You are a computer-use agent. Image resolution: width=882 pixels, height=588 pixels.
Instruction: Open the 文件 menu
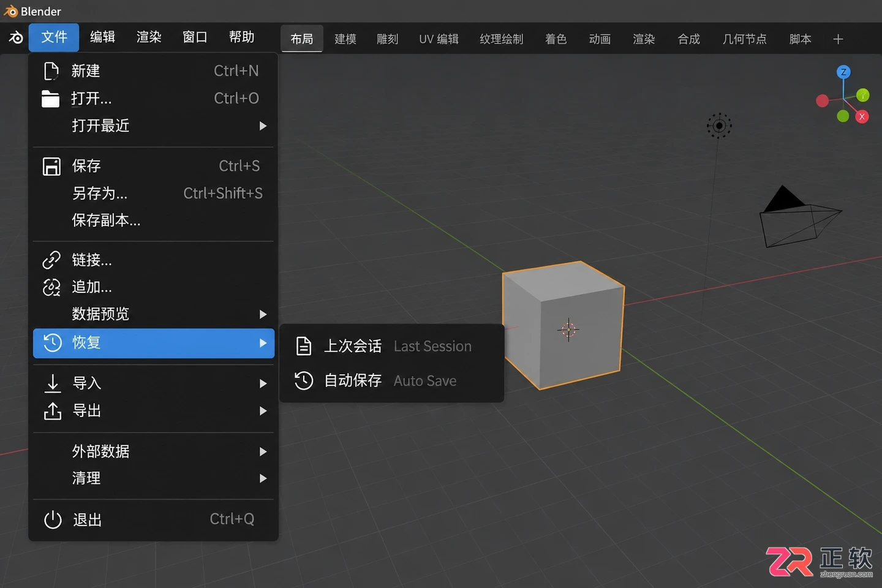pyautogui.click(x=54, y=37)
